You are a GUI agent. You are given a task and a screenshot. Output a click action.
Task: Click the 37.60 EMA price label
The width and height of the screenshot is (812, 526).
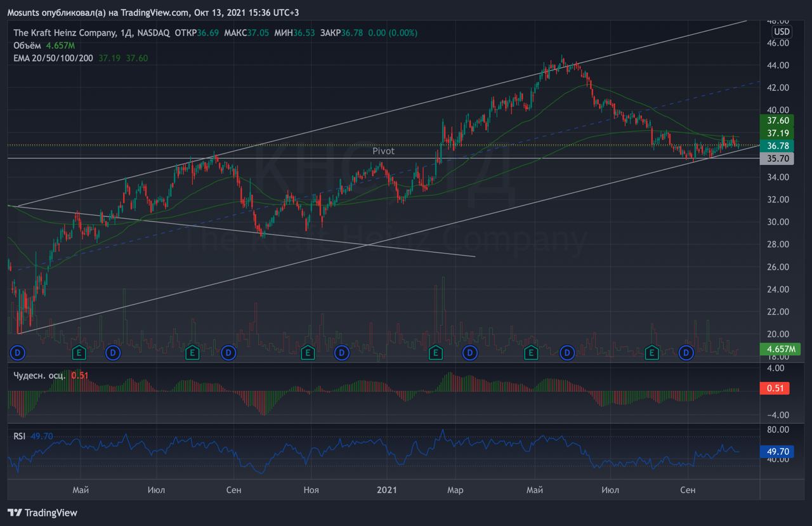point(778,121)
